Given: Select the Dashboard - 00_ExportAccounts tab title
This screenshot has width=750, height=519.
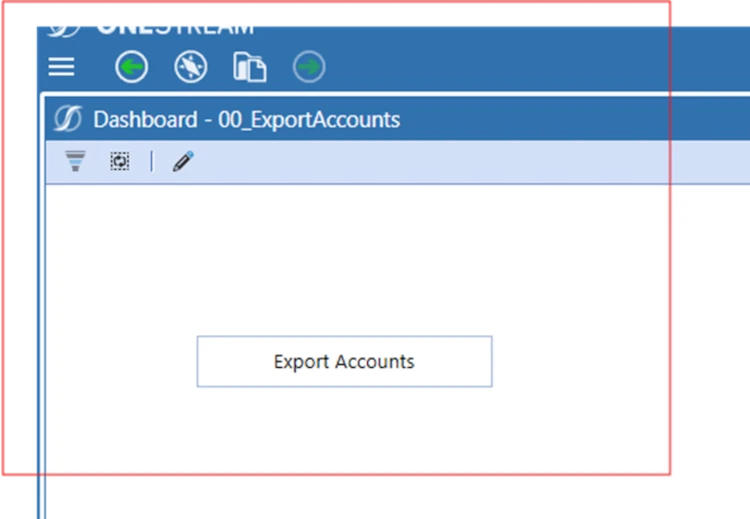Looking at the screenshot, I should (x=246, y=120).
